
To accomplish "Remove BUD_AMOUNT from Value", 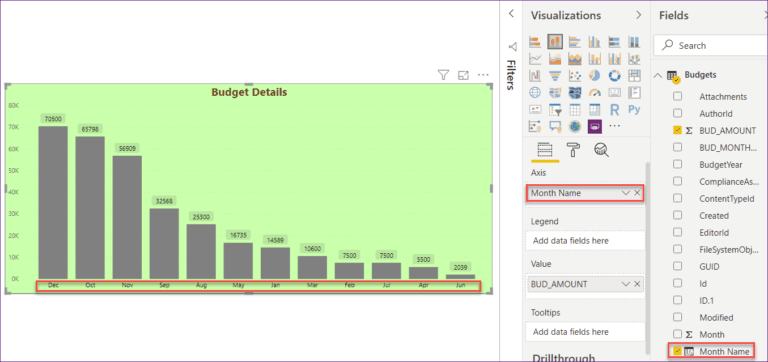I will click(x=637, y=284).
